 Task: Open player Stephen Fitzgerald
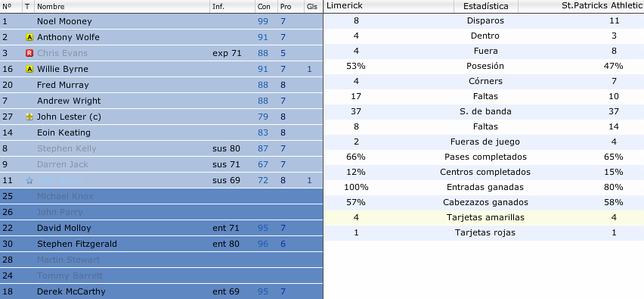pos(77,244)
